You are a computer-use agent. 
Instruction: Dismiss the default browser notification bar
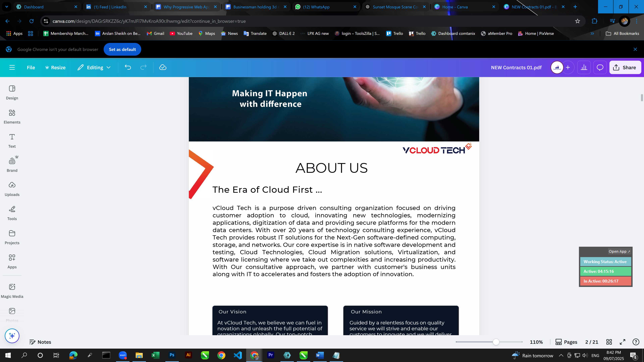pyautogui.click(x=635, y=49)
